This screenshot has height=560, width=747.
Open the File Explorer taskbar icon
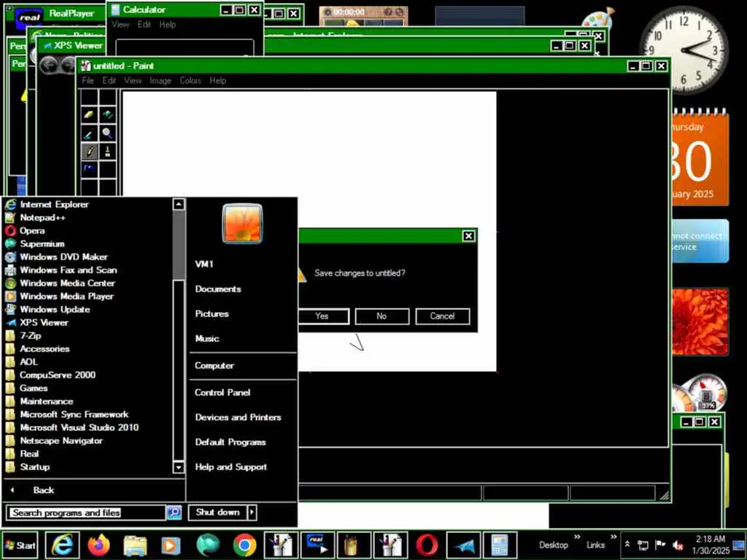(x=135, y=545)
